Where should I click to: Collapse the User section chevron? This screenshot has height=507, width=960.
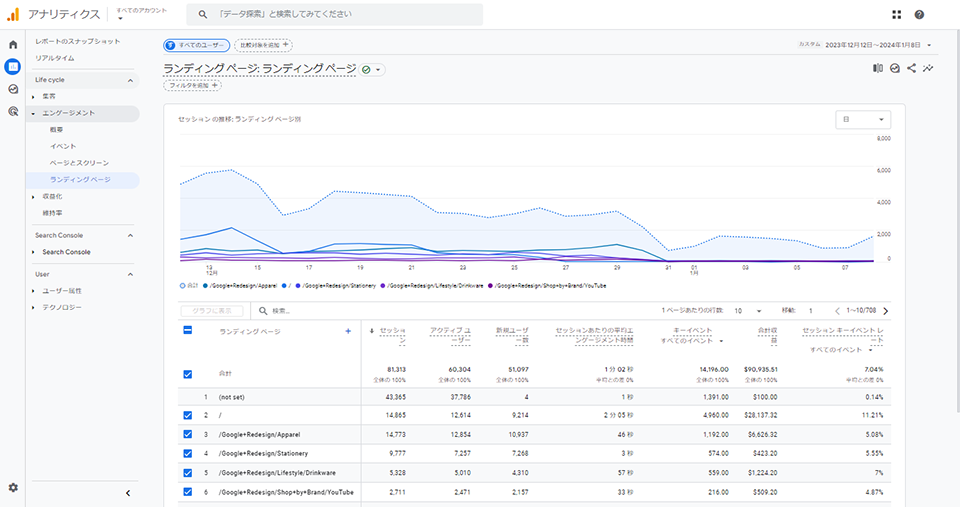[130, 274]
